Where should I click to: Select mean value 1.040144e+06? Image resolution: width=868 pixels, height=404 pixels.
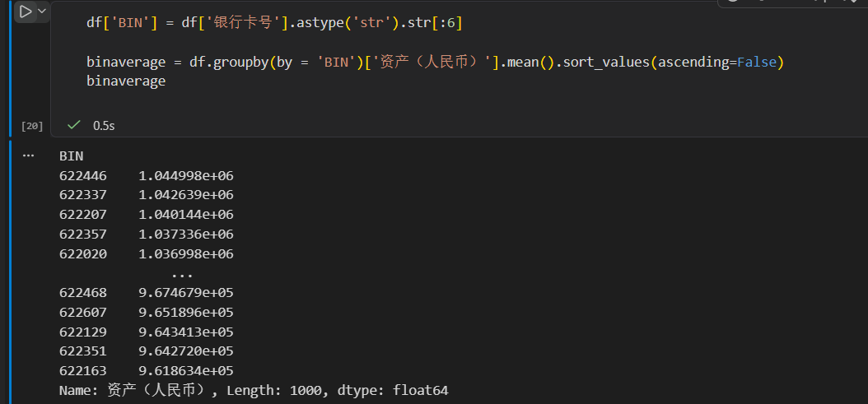pos(186,215)
